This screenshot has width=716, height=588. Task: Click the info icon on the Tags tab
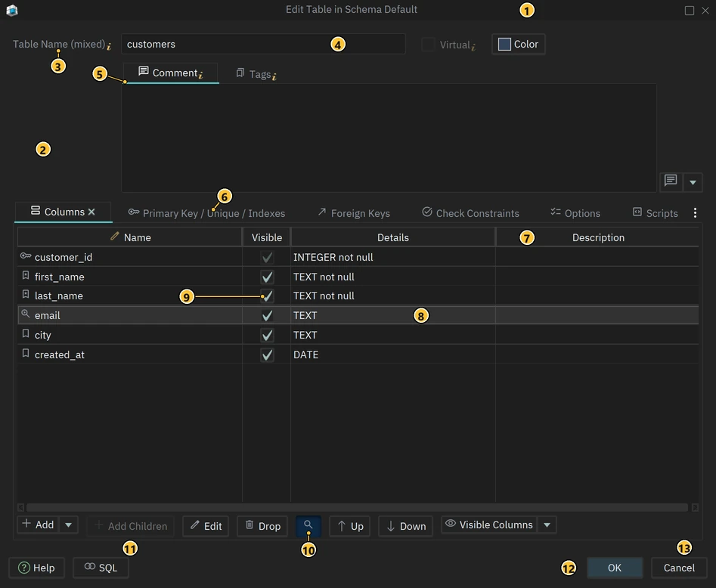point(274,76)
